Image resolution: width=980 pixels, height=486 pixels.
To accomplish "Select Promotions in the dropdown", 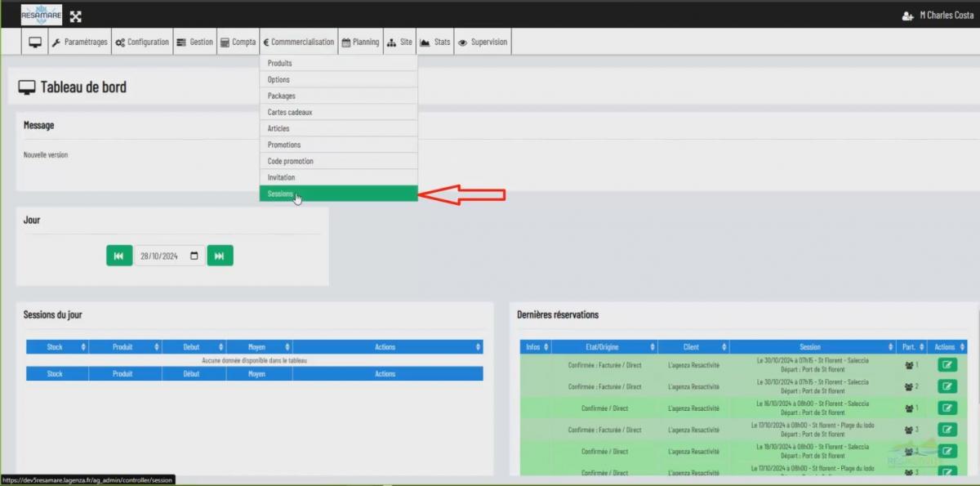I will pyautogui.click(x=338, y=145).
